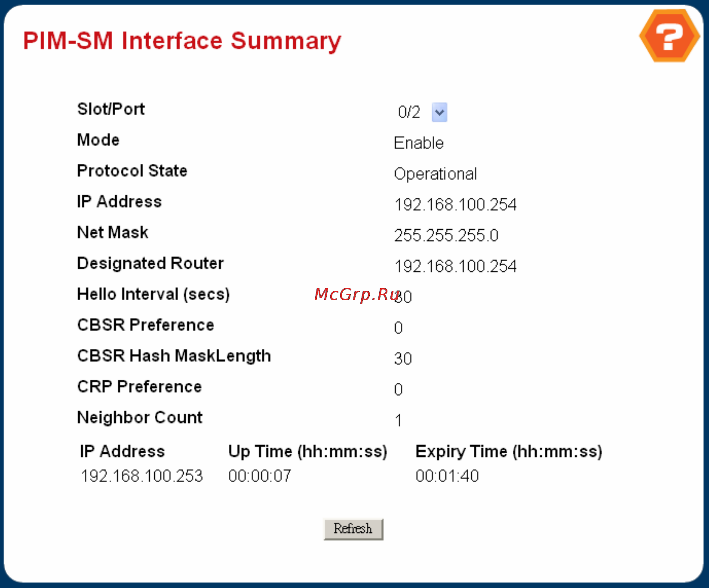The width and height of the screenshot is (709, 588).
Task: Click the 'Designated Router' label
Action: coord(150,263)
